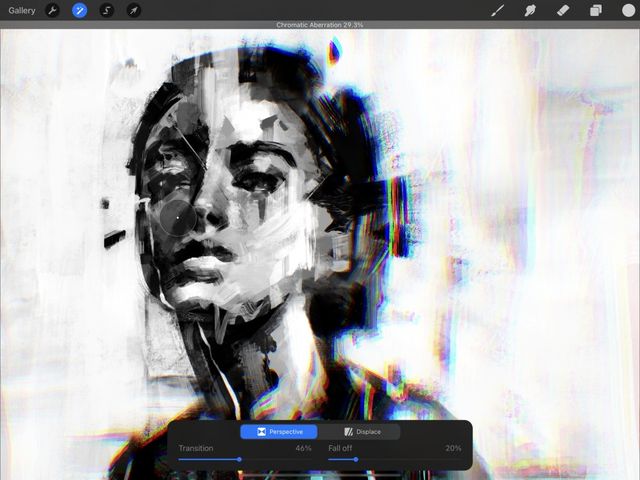
Task: Open the Layers panel
Action: click(596, 11)
